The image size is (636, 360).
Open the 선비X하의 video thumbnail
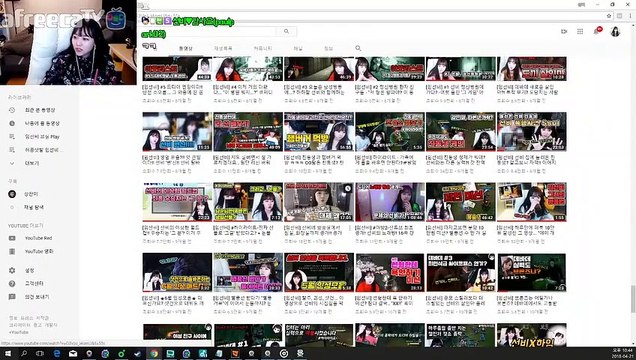point(532,335)
